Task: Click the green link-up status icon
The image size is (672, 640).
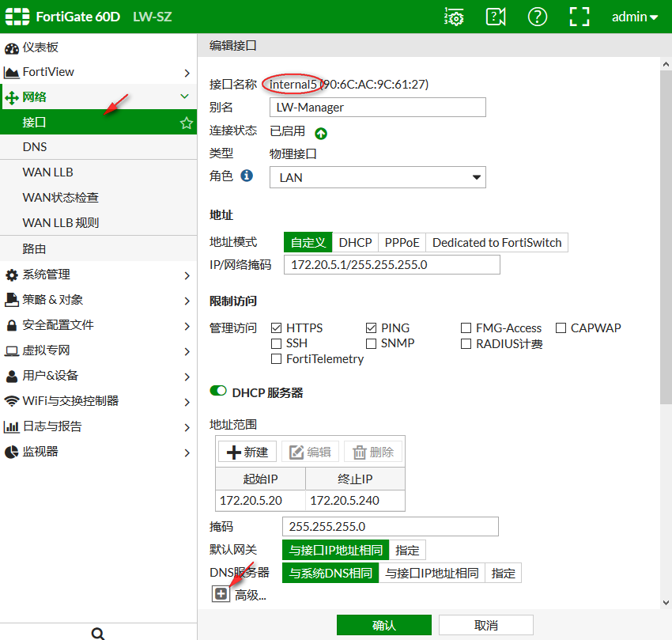Action: click(321, 134)
